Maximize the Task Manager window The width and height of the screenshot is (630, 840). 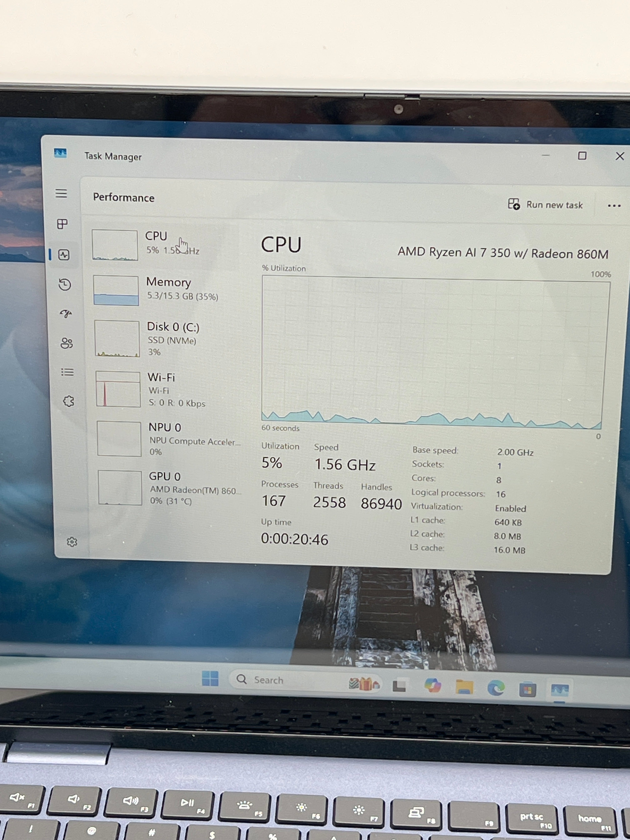582,155
